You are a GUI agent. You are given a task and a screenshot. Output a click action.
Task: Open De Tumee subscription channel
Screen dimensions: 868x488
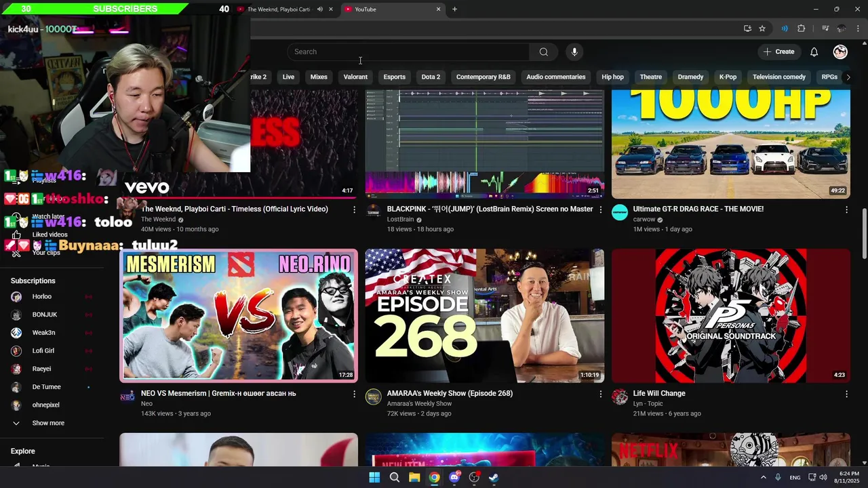[52, 387]
